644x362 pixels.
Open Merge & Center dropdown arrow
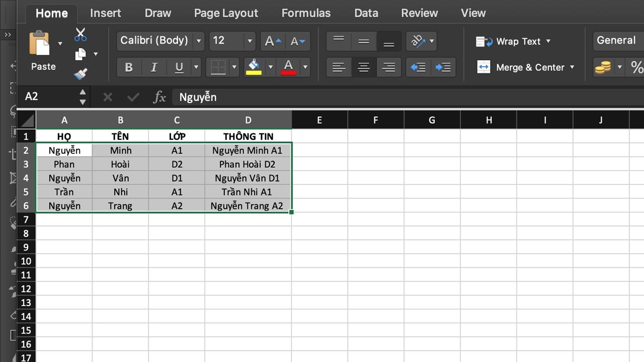point(572,67)
